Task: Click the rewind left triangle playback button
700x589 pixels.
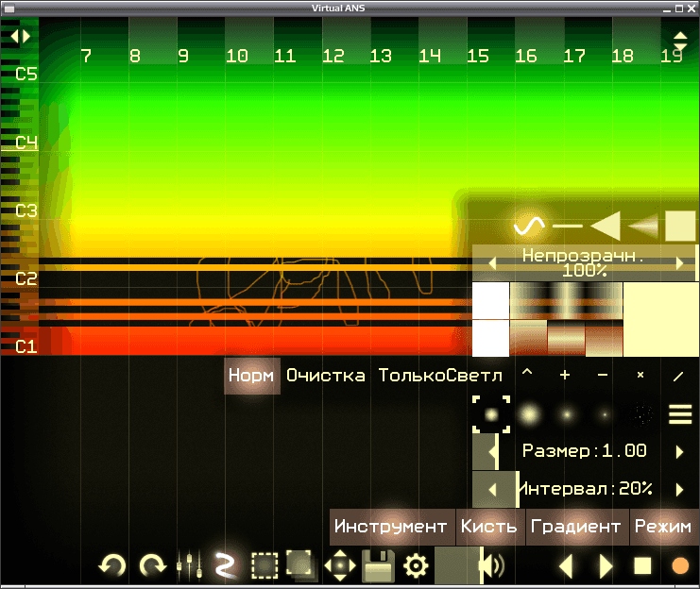Action: (x=566, y=566)
